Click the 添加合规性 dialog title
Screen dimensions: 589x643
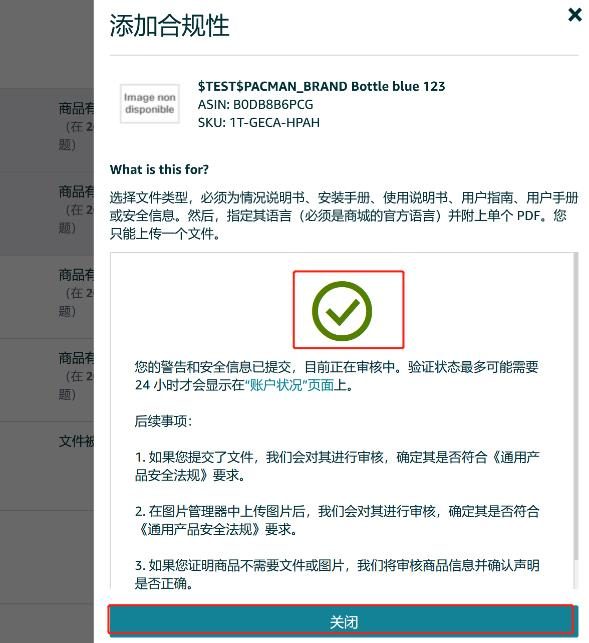click(x=169, y=25)
